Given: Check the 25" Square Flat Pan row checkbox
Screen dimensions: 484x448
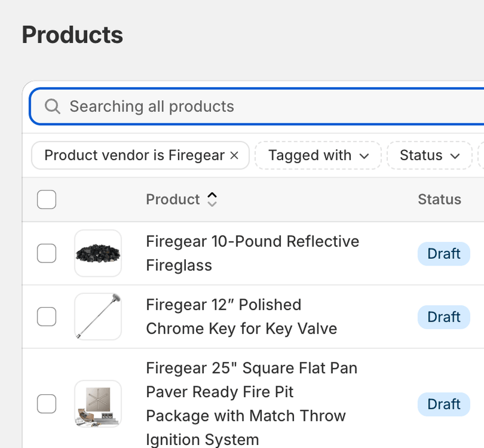Looking at the screenshot, I should point(47,404).
